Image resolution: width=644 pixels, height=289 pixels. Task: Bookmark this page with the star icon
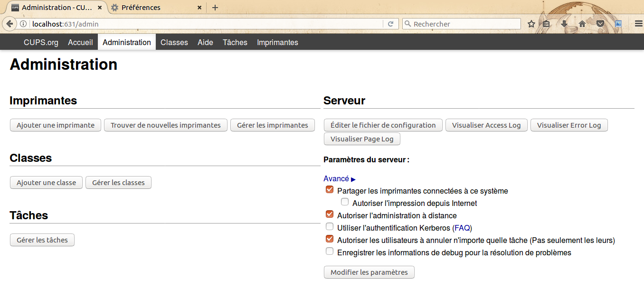click(x=531, y=24)
